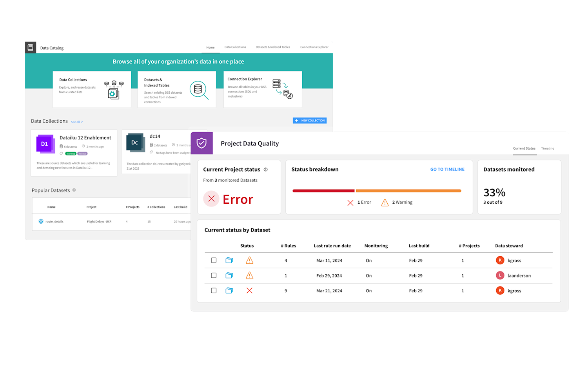Click the Popular Datasets help icon

point(74,190)
